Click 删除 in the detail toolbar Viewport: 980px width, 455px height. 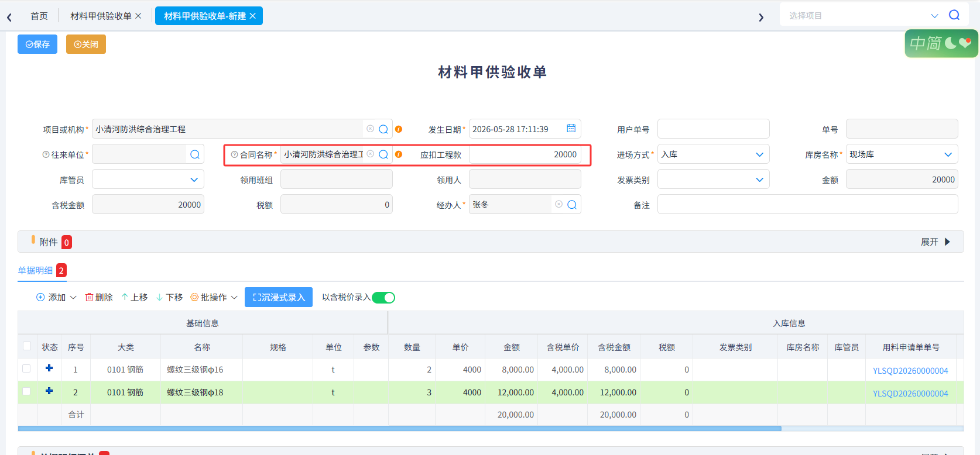click(99, 297)
